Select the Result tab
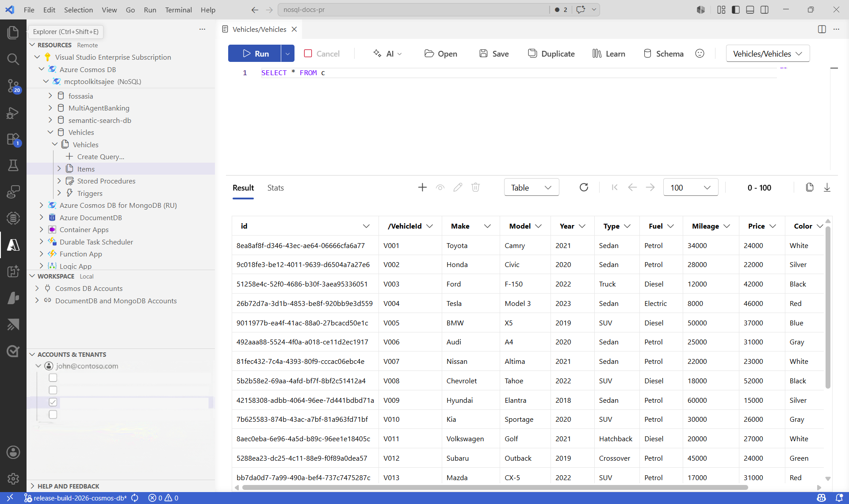Image resolution: width=849 pixels, height=504 pixels. point(243,188)
